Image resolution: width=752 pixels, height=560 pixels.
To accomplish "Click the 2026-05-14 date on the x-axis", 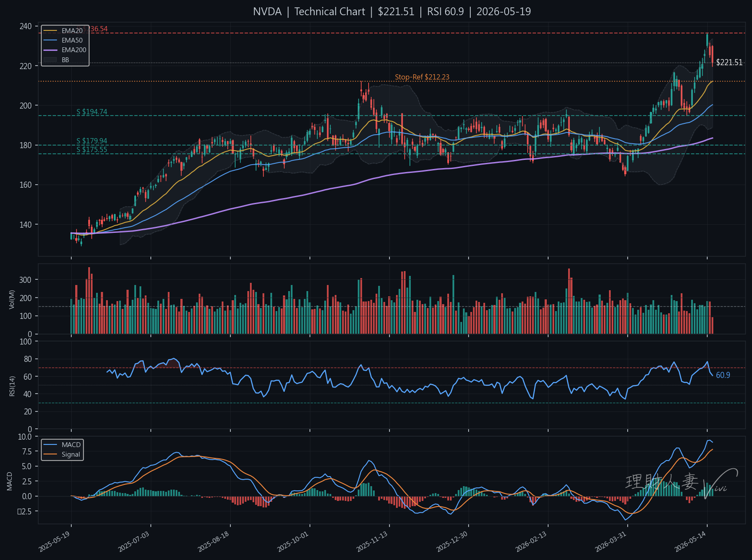I will point(690,541).
